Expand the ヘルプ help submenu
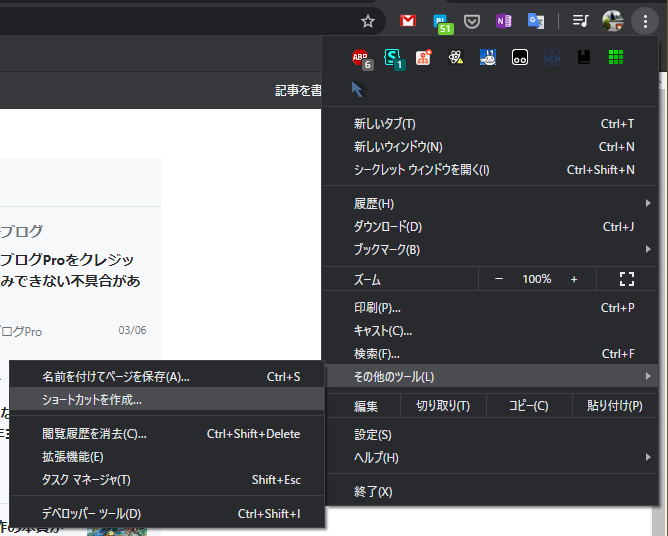 coord(490,458)
